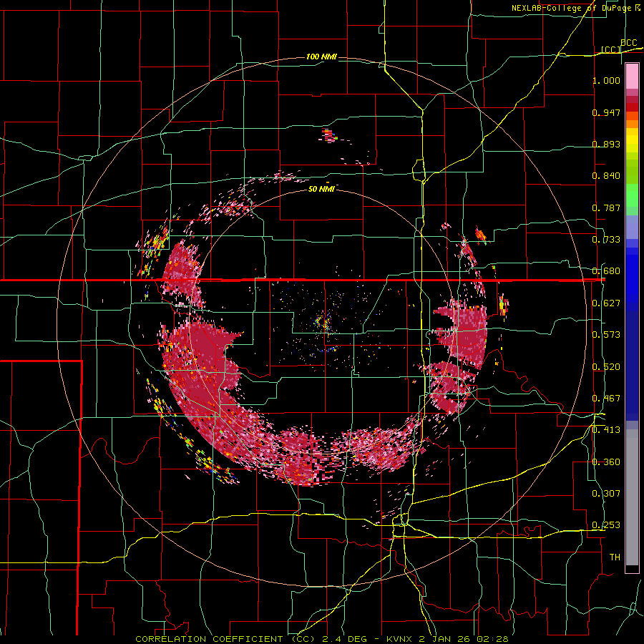Click the 100 NMI range ring label

click(x=321, y=57)
